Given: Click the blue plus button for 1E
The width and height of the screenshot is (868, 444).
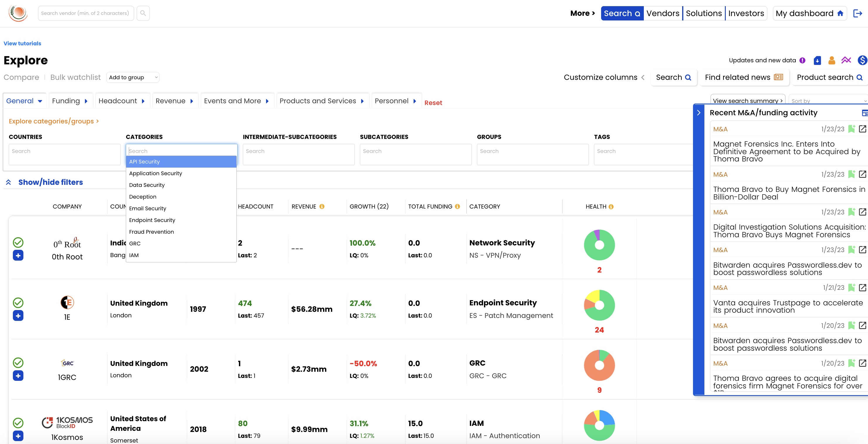Looking at the screenshot, I should [18, 316].
